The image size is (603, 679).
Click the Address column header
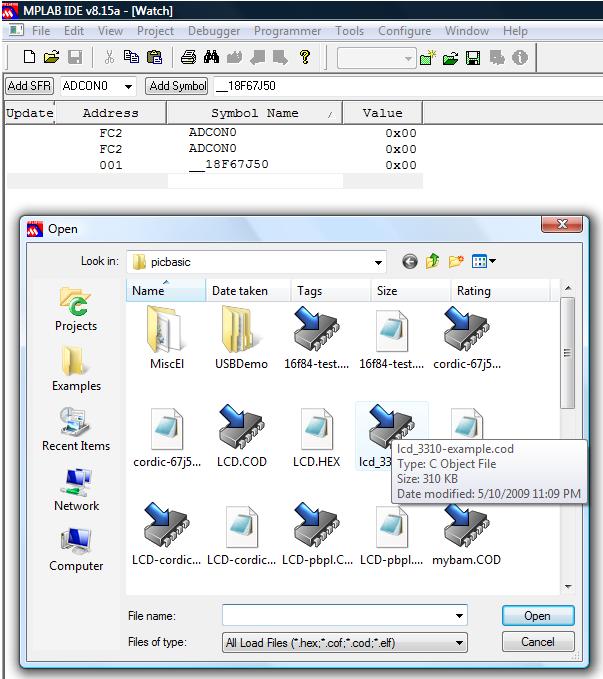[x=110, y=113]
